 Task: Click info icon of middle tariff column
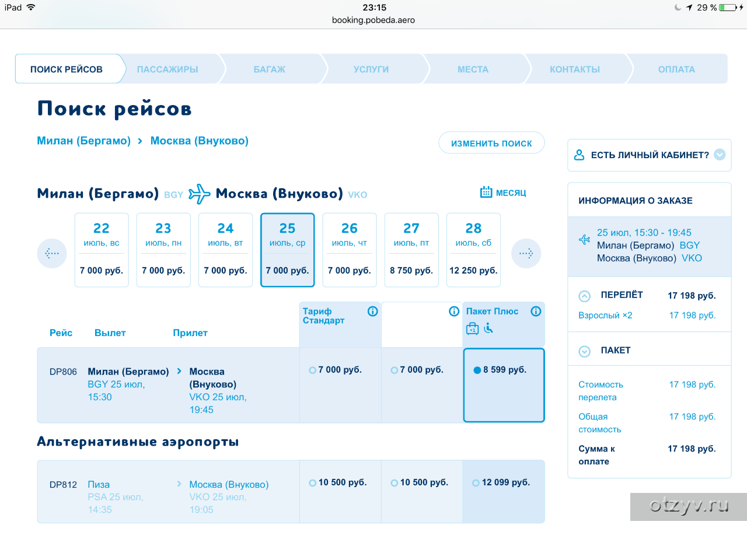point(454,311)
